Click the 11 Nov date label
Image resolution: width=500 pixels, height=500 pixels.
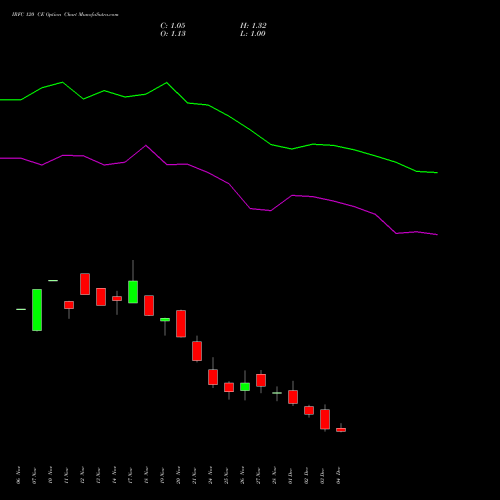[x=66, y=475]
